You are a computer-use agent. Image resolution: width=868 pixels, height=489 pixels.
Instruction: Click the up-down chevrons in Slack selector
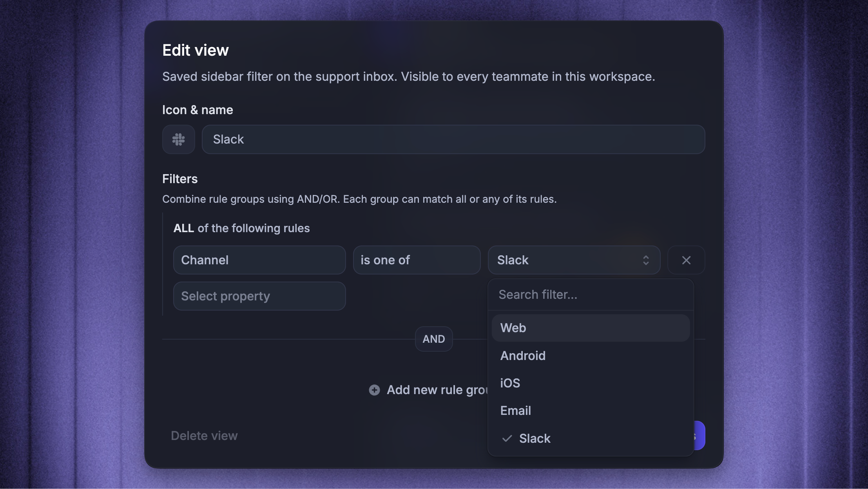[x=646, y=260]
